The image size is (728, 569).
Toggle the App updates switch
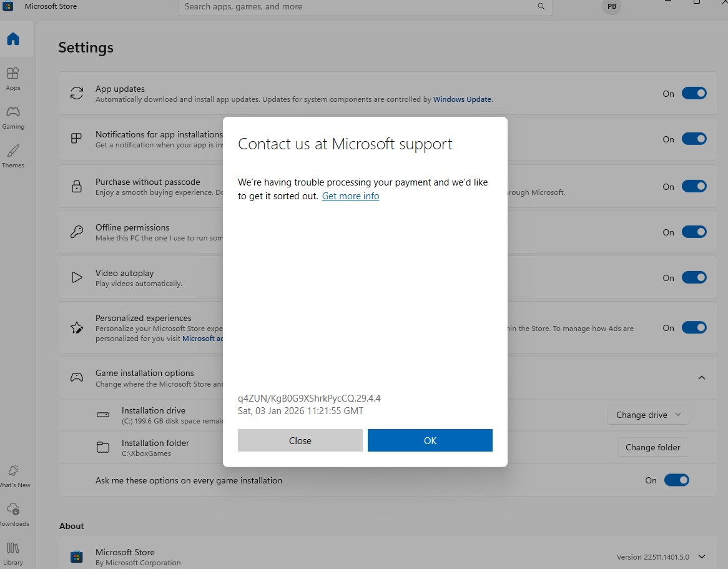click(x=694, y=93)
